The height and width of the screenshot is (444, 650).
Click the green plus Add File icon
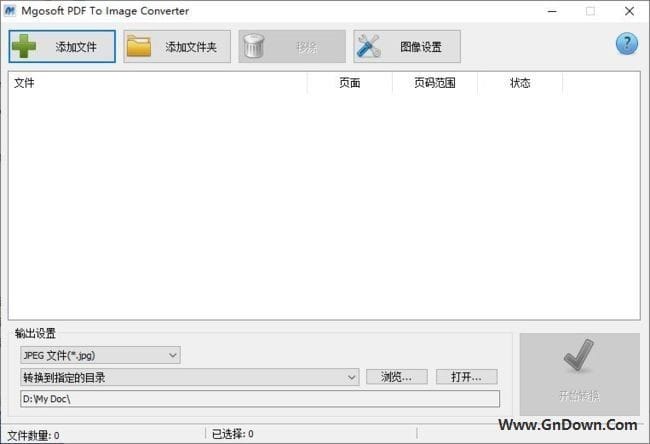pyautogui.click(x=24, y=46)
